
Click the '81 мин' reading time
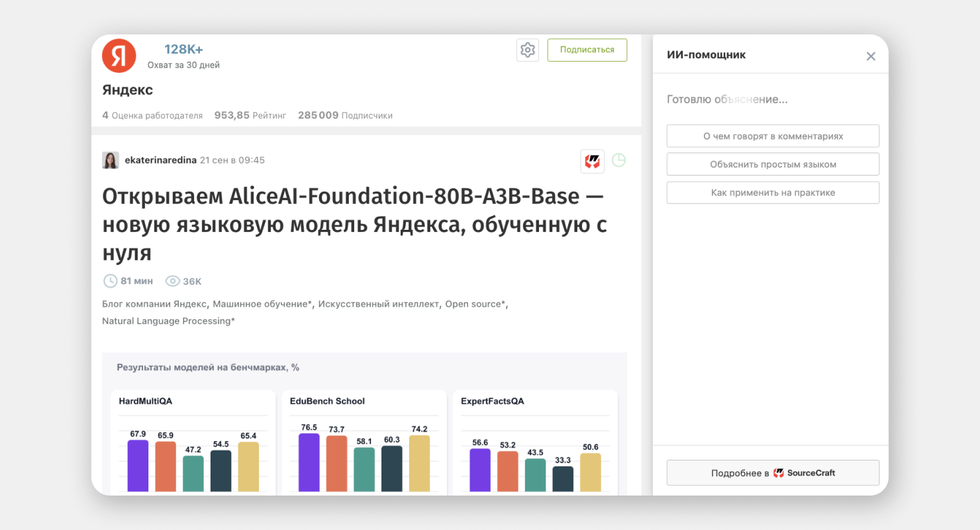pos(136,282)
